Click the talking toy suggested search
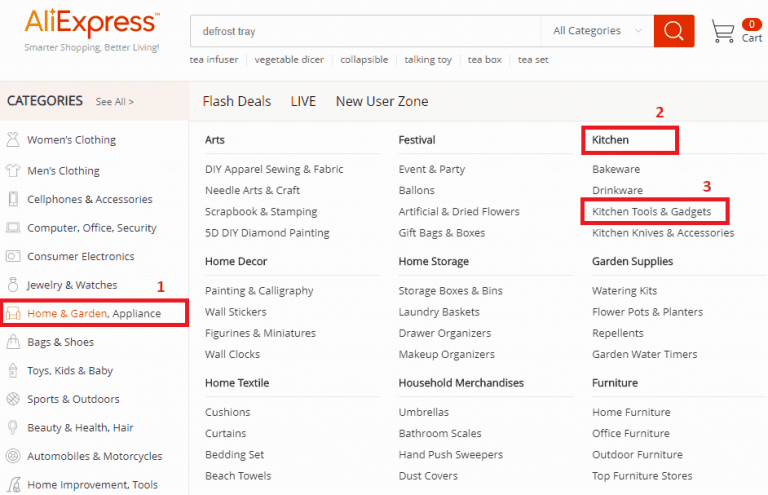Viewport: 768px width, 495px height. click(x=428, y=60)
